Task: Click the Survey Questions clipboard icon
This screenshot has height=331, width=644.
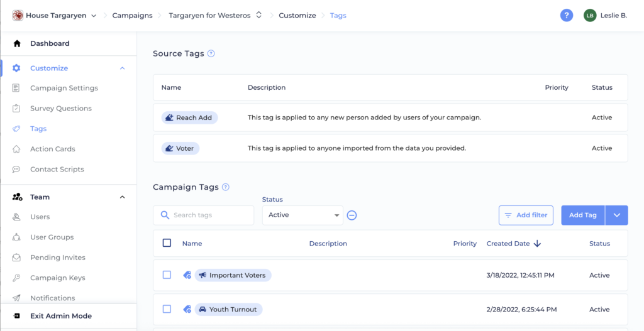Action: (16, 109)
